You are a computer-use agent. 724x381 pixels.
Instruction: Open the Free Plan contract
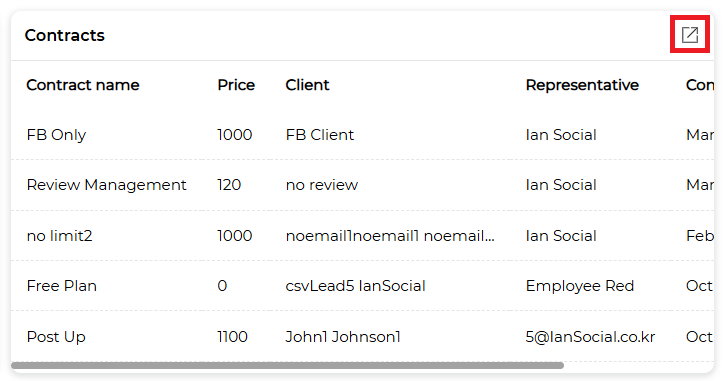[61, 286]
